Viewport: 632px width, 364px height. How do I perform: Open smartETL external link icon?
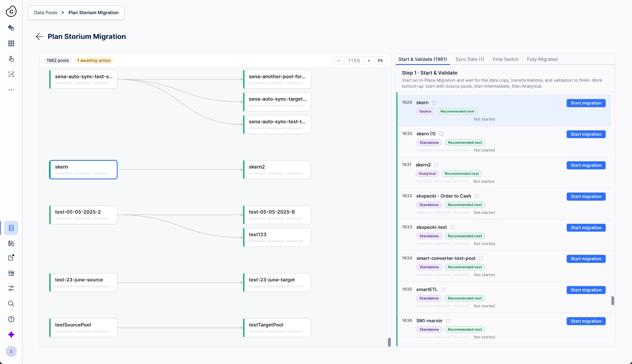click(443, 289)
